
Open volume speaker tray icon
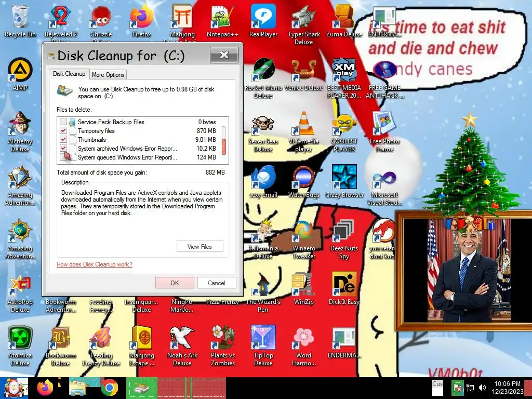(x=482, y=388)
